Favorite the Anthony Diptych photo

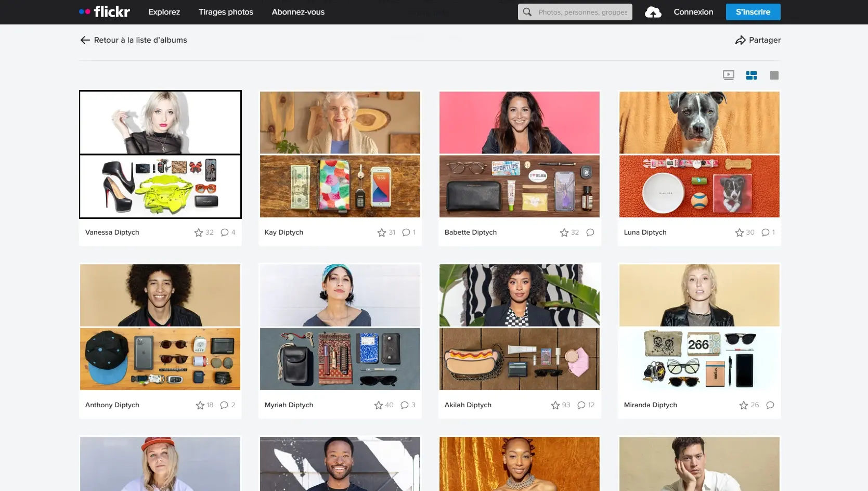200,405
